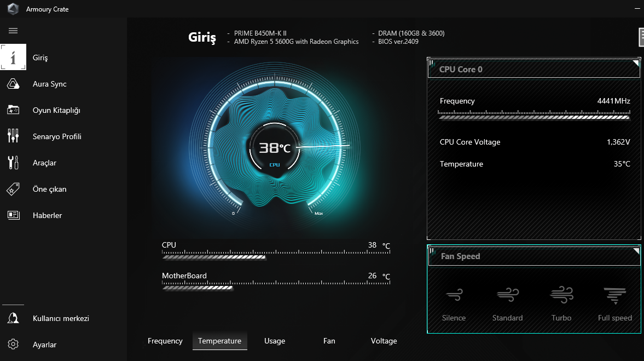Click the Araçlar tools icon
The width and height of the screenshot is (644, 361).
pyautogui.click(x=13, y=163)
